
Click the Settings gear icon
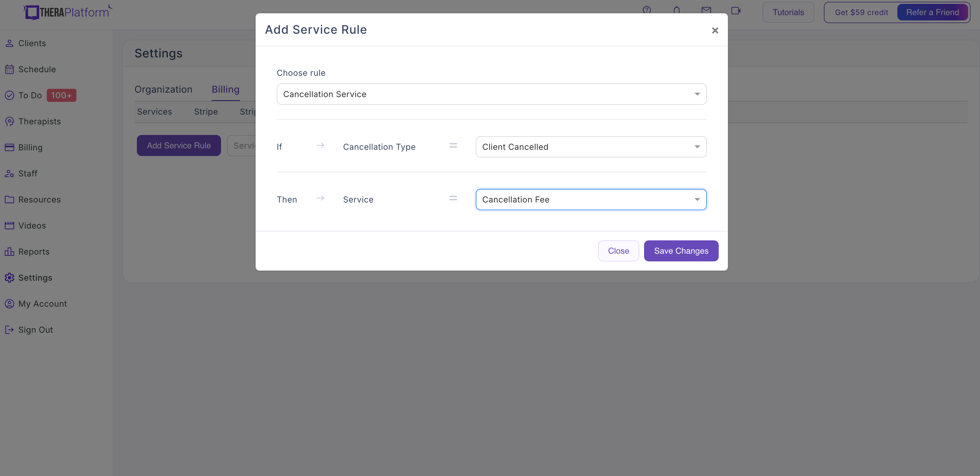point(9,278)
